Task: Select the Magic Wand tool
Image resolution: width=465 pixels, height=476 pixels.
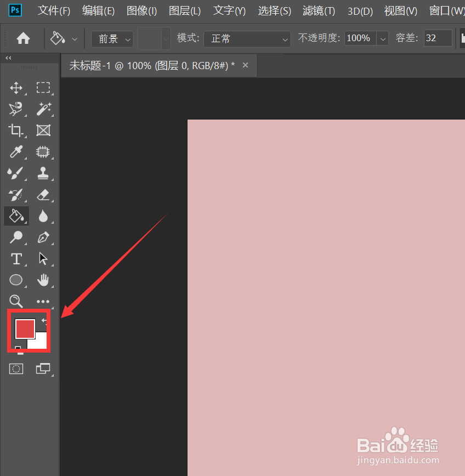Action: tap(44, 109)
